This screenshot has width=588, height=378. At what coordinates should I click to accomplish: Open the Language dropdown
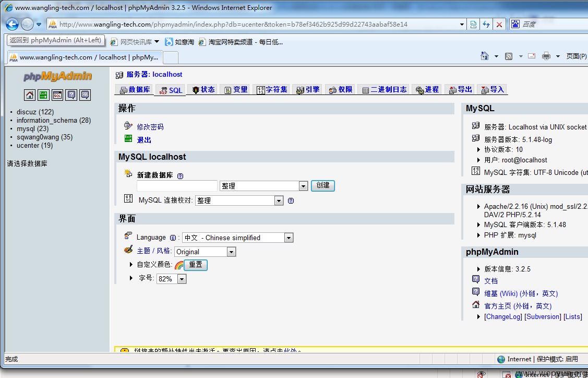pos(238,238)
